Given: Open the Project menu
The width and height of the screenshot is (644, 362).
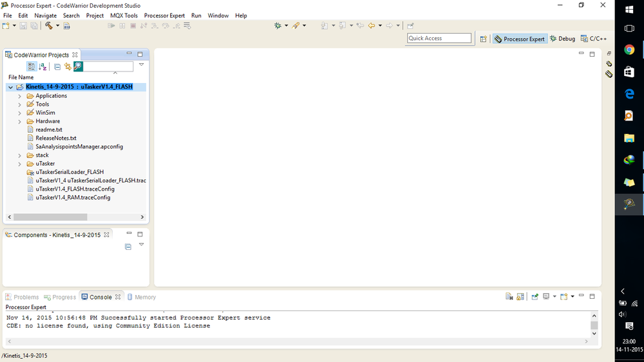Looking at the screenshot, I should (x=95, y=15).
